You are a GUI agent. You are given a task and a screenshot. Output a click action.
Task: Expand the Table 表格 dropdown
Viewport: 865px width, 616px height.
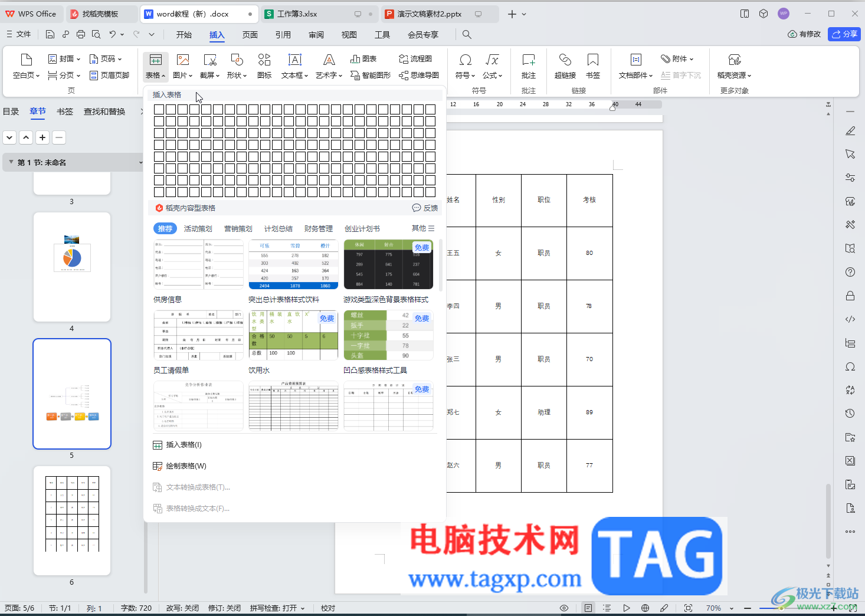pos(156,76)
